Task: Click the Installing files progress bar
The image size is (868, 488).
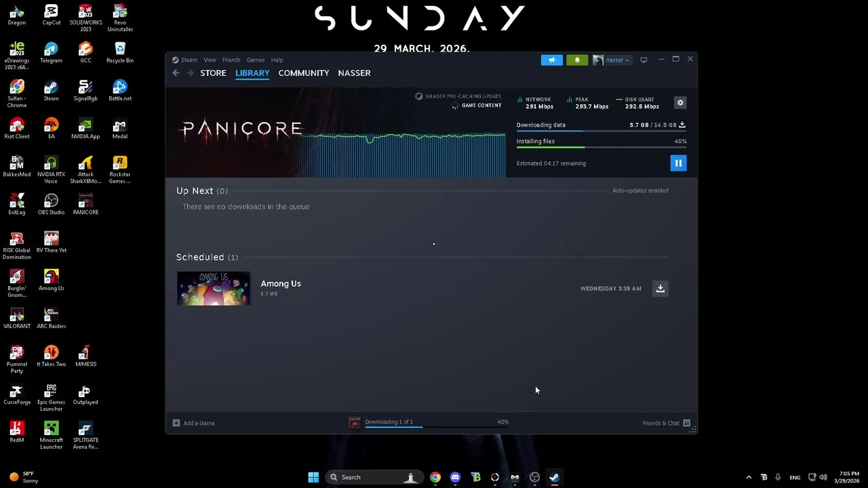Action: pos(601,147)
